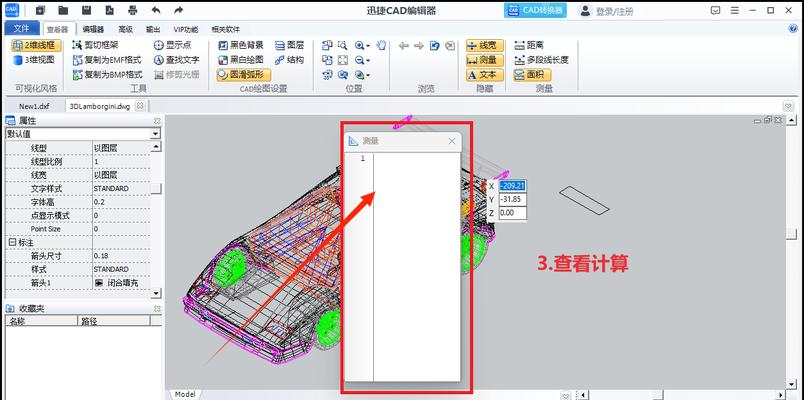This screenshot has height=400, width=804.
Task: Click the CAD转换器 converter button
Action: [x=535, y=10]
